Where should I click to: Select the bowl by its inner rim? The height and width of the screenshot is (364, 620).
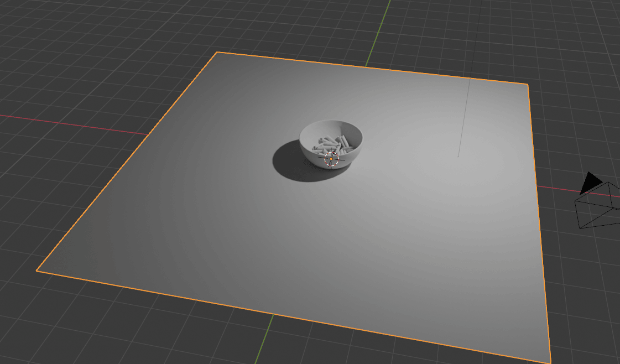(x=331, y=125)
